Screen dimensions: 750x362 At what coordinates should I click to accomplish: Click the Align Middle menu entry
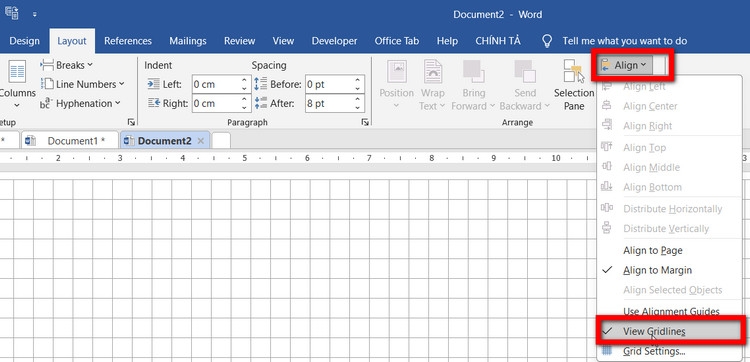[x=670, y=167]
